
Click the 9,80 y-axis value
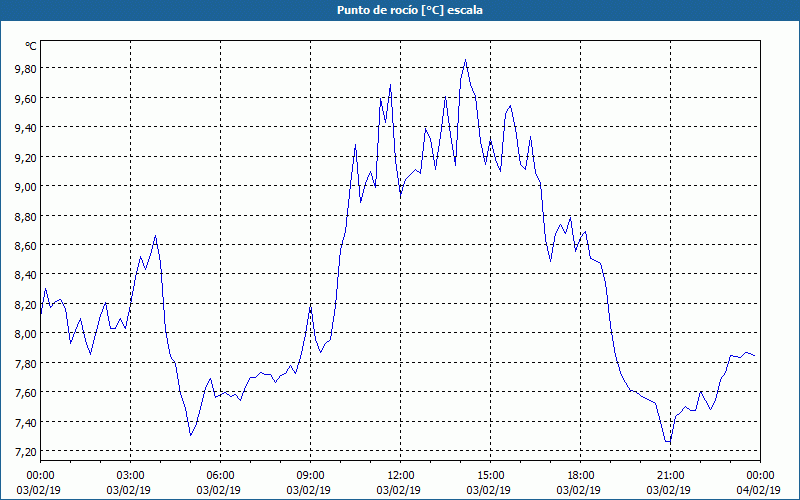pyautogui.click(x=26, y=68)
